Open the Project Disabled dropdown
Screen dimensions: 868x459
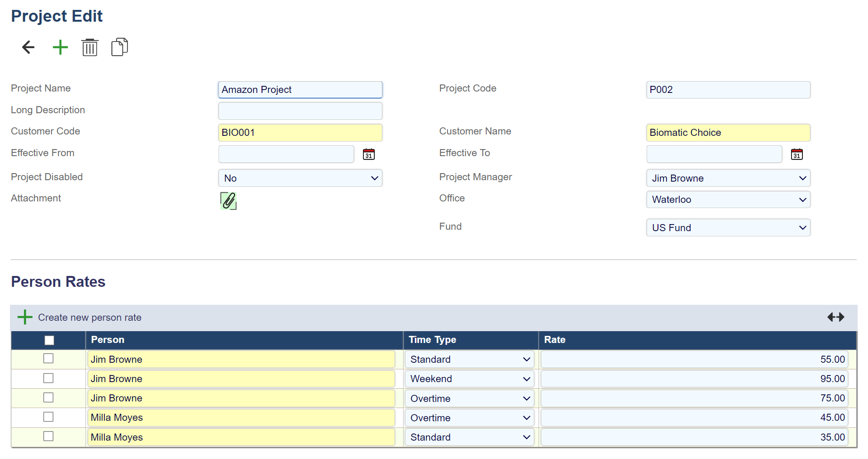click(300, 178)
